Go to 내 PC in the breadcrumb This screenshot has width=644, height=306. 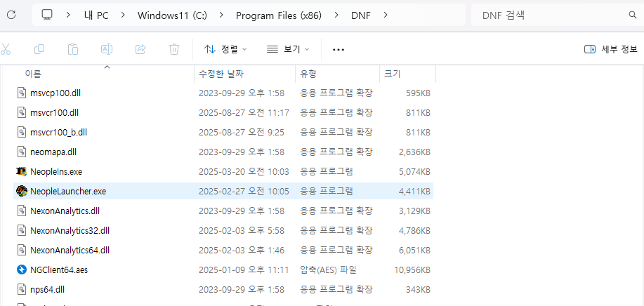(97, 15)
